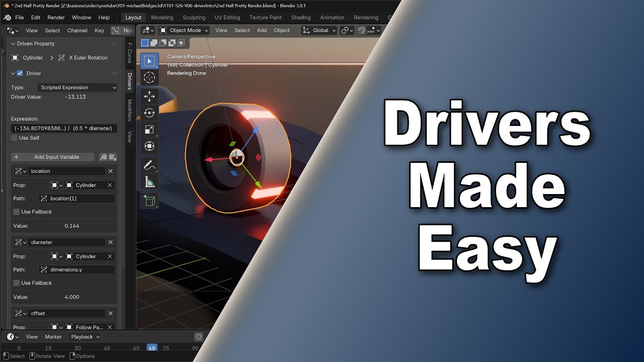Screen dimensions: 644x362
Task: Select the Move tool
Action: click(149, 97)
